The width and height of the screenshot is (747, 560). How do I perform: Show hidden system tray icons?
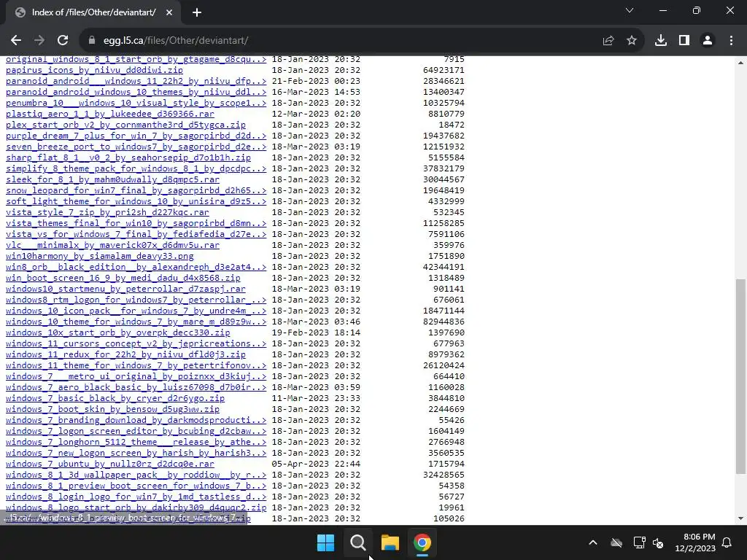(x=593, y=542)
